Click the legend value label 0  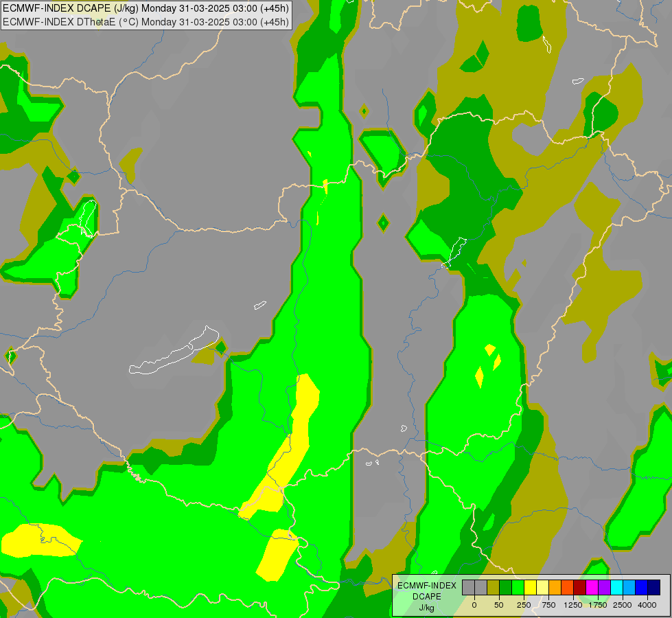pyautogui.click(x=474, y=605)
